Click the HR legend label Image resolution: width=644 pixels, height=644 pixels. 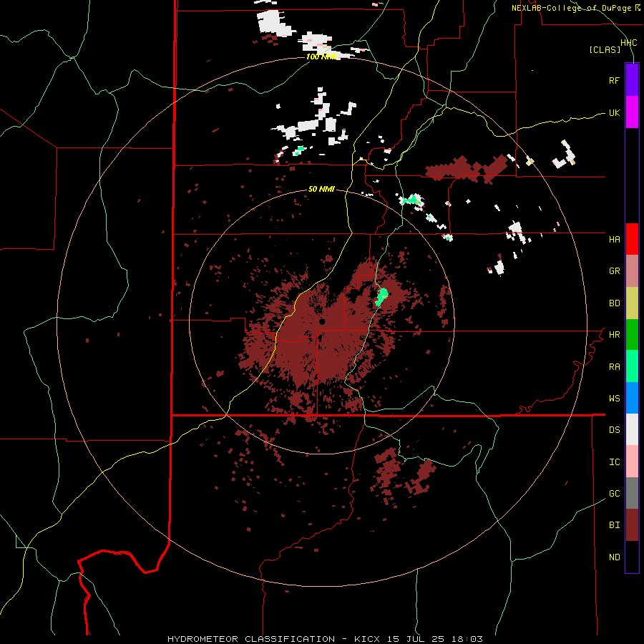614,335
